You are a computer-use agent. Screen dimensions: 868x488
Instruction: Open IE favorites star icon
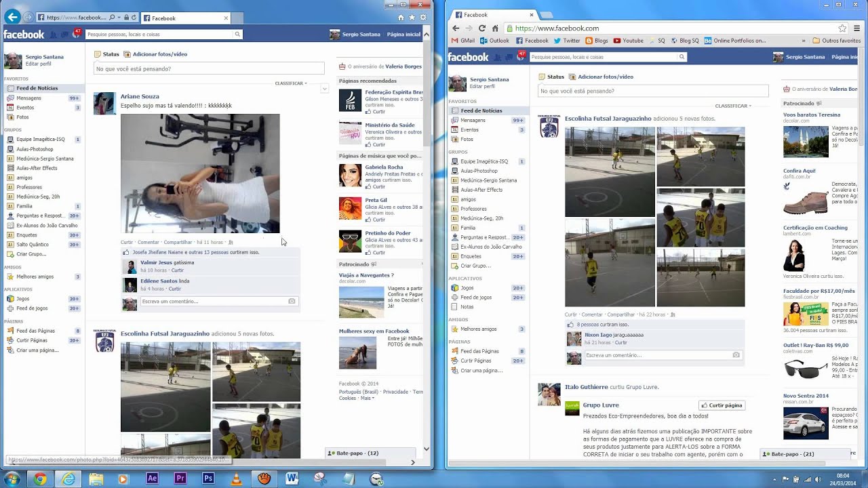pyautogui.click(x=412, y=18)
